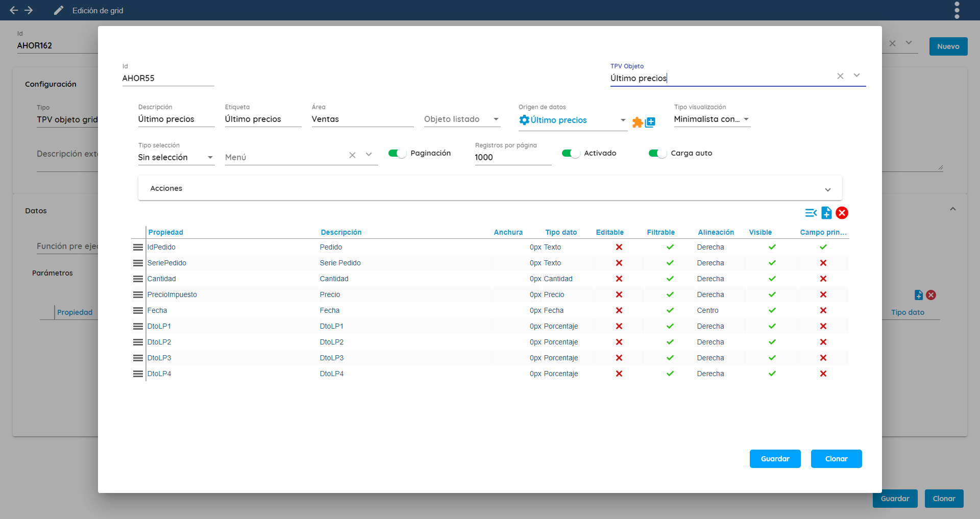Viewport: 980px width, 519px height.
Task: Click the PrecioImpuesto property link
Action: (x=172, y=294)
